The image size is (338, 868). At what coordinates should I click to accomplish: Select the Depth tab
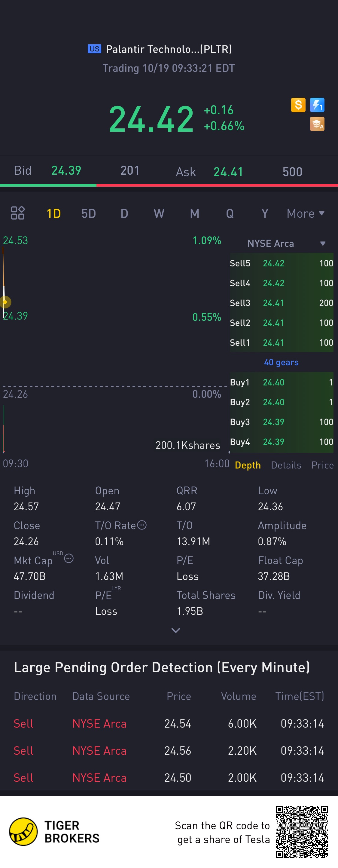(248, 465)
